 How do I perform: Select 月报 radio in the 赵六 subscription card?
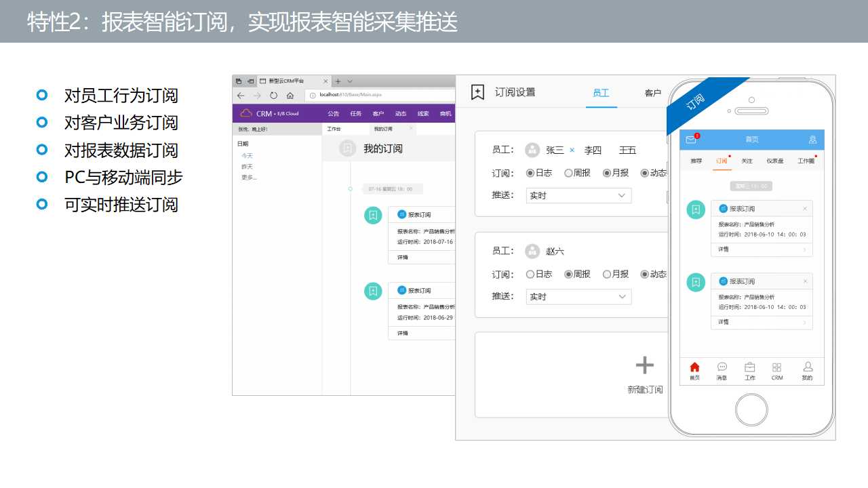click(x=607, y=274)
